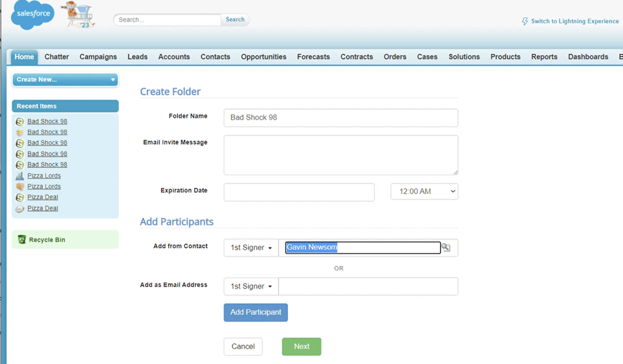Click the Salesforce cloud logo
The width and height of the screenshot is (623, 364).
click(x=33, y=15)
